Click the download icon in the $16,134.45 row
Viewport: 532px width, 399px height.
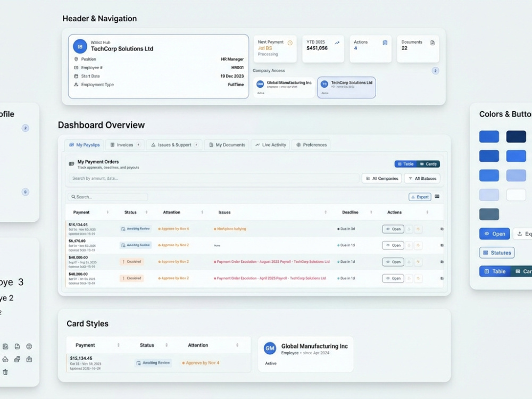[409, 229]
